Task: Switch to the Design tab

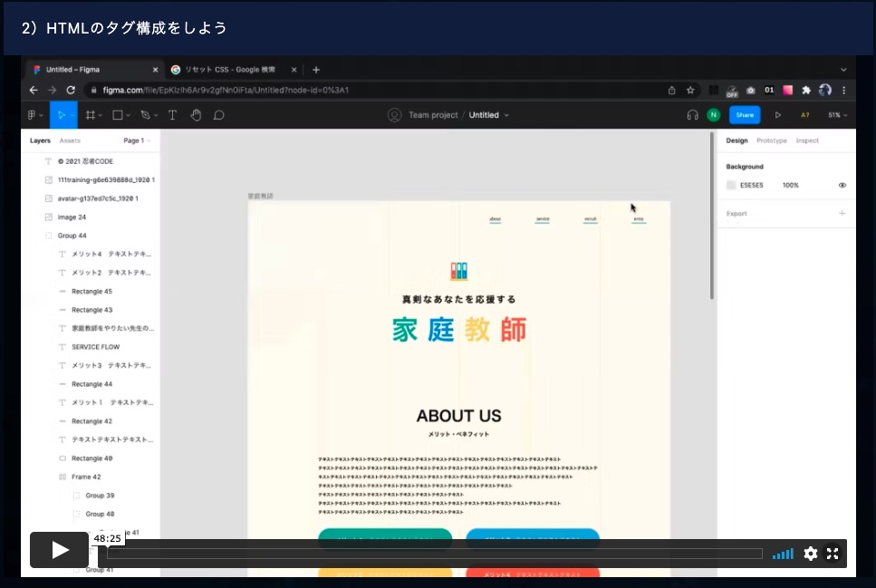Action: [x=736, y=140]
